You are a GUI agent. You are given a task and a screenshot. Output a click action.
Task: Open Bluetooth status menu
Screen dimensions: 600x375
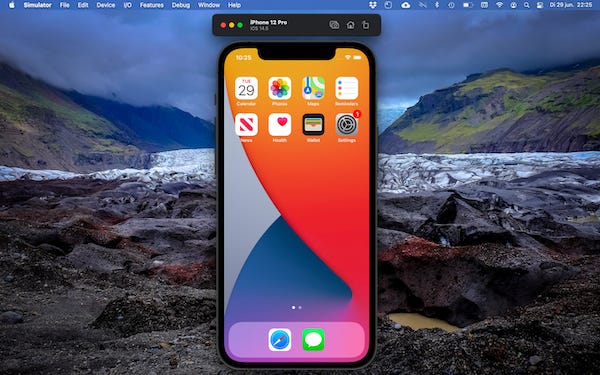pos(437,5)
